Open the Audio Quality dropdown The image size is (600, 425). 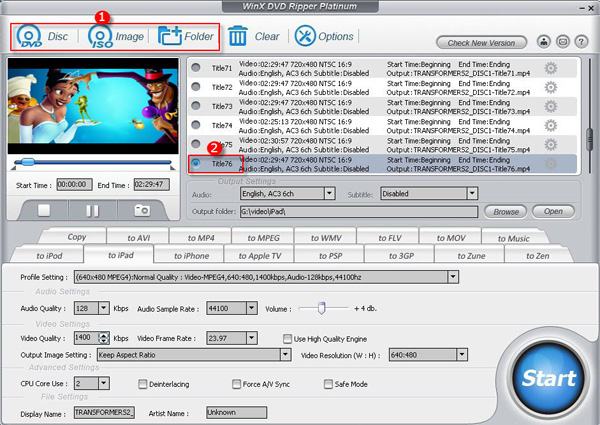coord(104,308)
